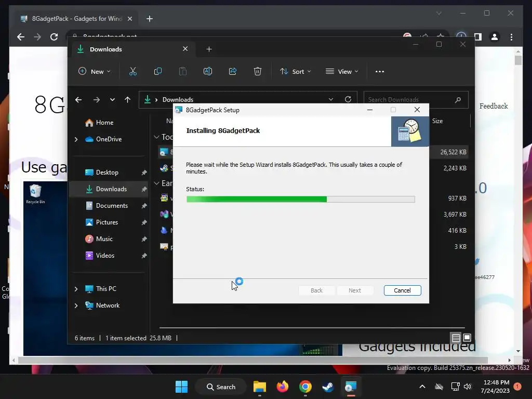Click the Share icon in Explorer toolbar
Image resolution: width=532 pixels, height=399 pixels.
(x=233, y=71)
